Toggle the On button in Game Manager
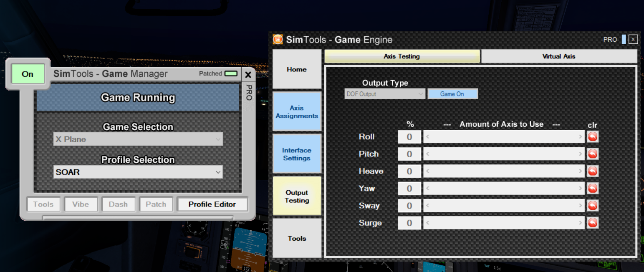644x272 pixels. tap(28, 74)
